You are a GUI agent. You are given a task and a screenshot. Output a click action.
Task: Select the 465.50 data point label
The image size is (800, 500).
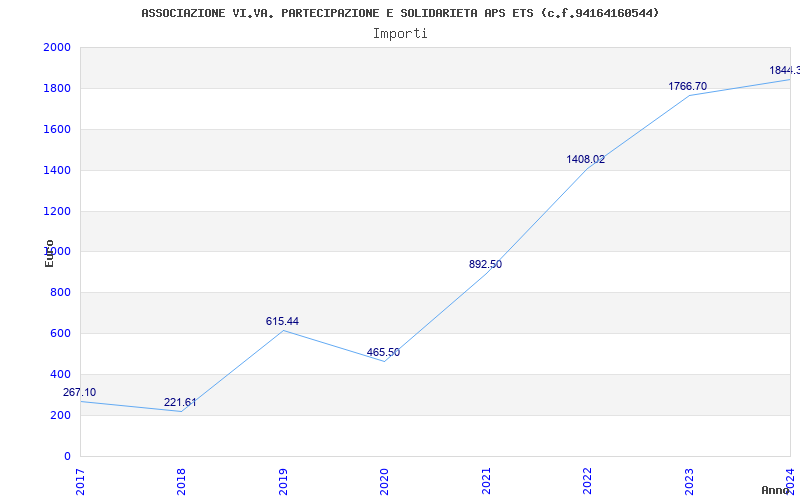(x=383, y=353)
